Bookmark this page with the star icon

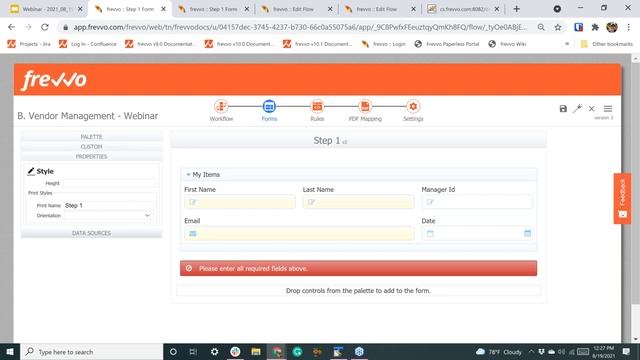pyautogui.click(x=558, y=27)
